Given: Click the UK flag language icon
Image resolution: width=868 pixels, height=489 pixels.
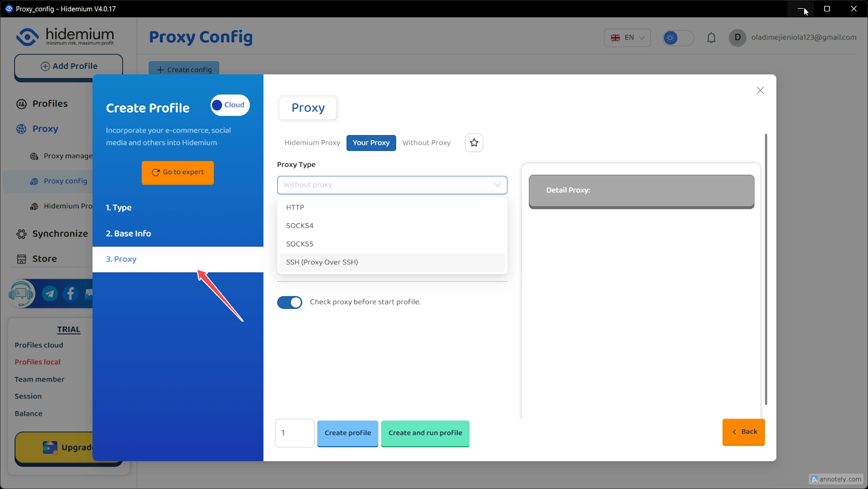Looking at the screenshot, I should pyautogui.click(x=615, y=38).
